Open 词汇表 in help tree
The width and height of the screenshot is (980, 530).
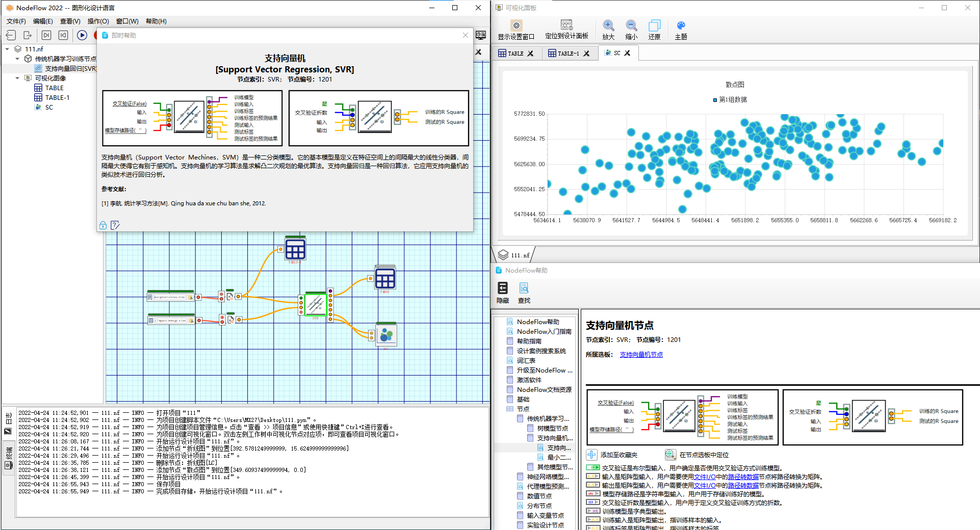[521, 361]
